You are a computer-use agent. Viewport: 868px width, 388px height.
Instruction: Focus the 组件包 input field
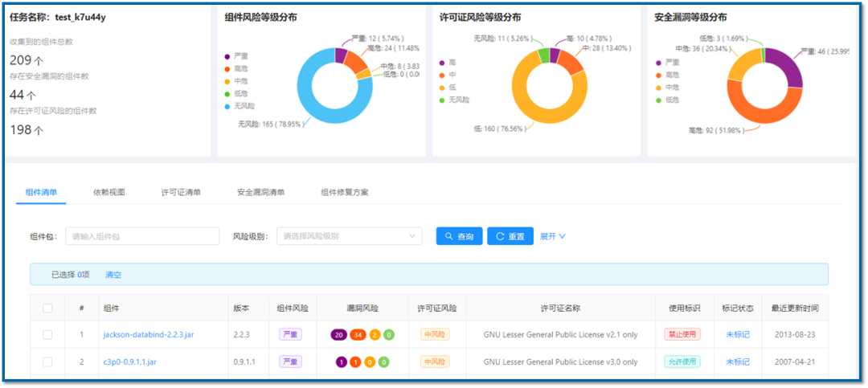[x=142, y=236]
